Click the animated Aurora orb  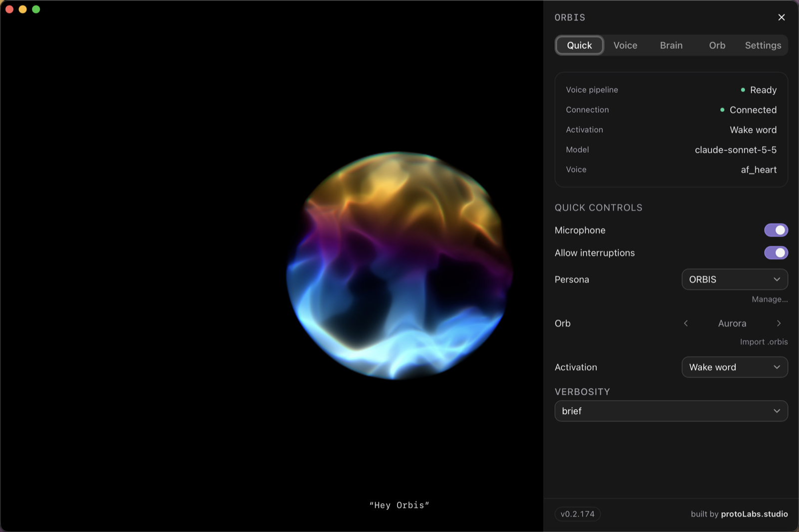coord(399,266)
